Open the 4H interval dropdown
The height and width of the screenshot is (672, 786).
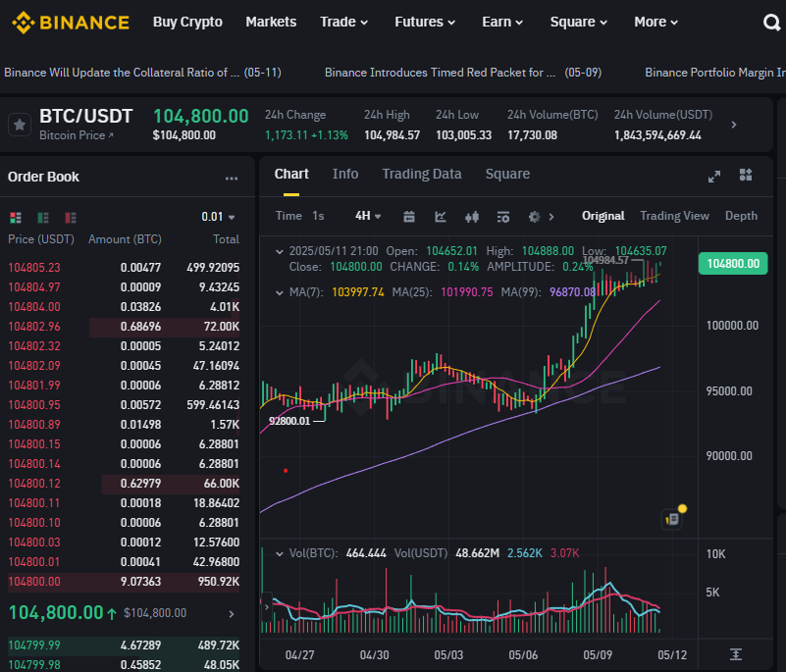click(368, 216)
